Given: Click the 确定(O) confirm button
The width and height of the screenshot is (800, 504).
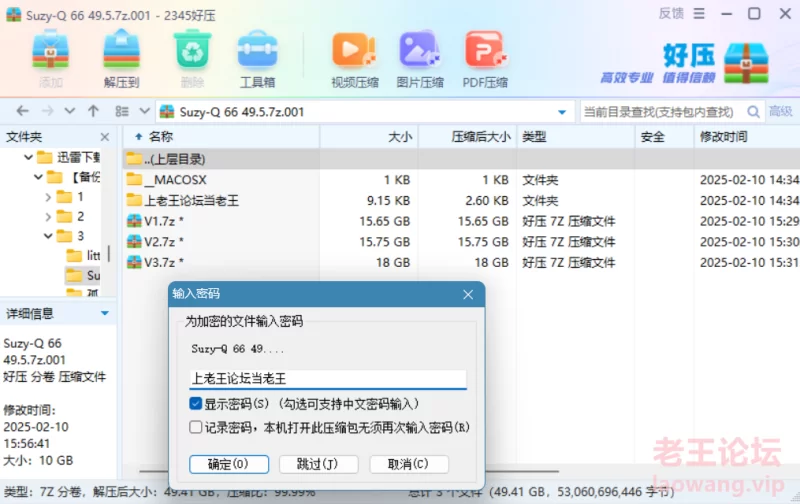Looking at the screenshot, I should 229,464.
